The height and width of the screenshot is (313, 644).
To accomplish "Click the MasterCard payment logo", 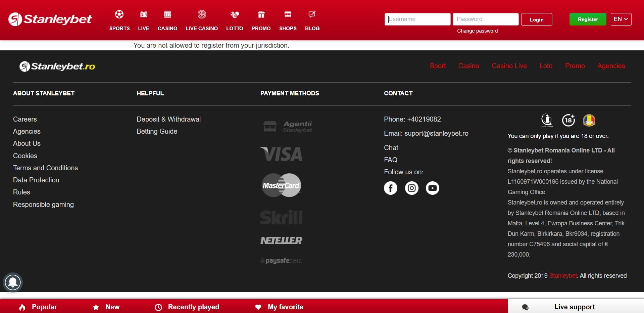I will [x=281, y=185].
